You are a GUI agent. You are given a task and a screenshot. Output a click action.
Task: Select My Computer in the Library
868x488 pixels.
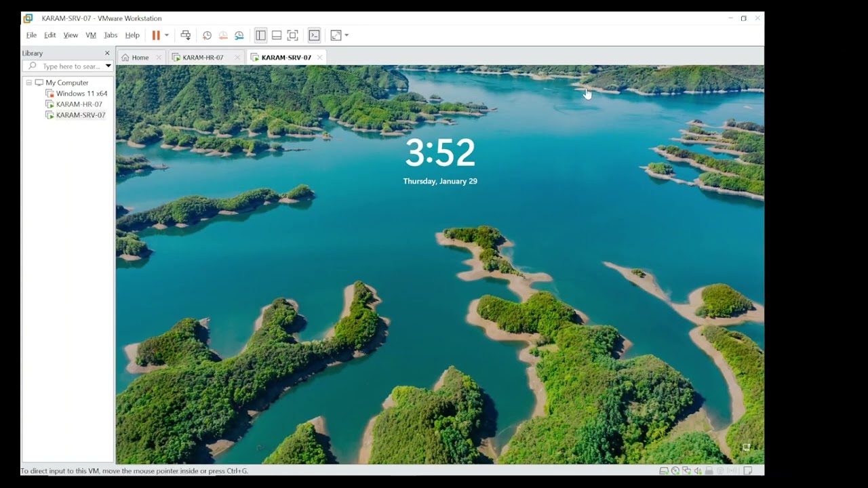click(x=66, y=83)
